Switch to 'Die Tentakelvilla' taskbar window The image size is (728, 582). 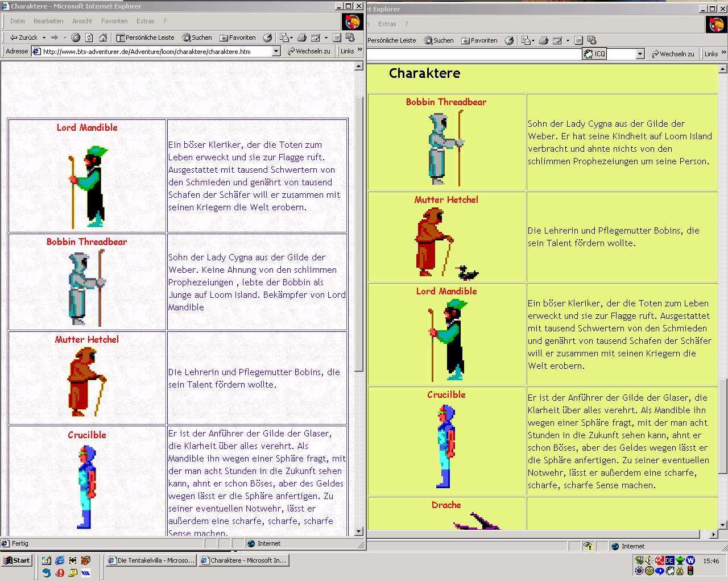pyautogui.click(x=151, y=560)
